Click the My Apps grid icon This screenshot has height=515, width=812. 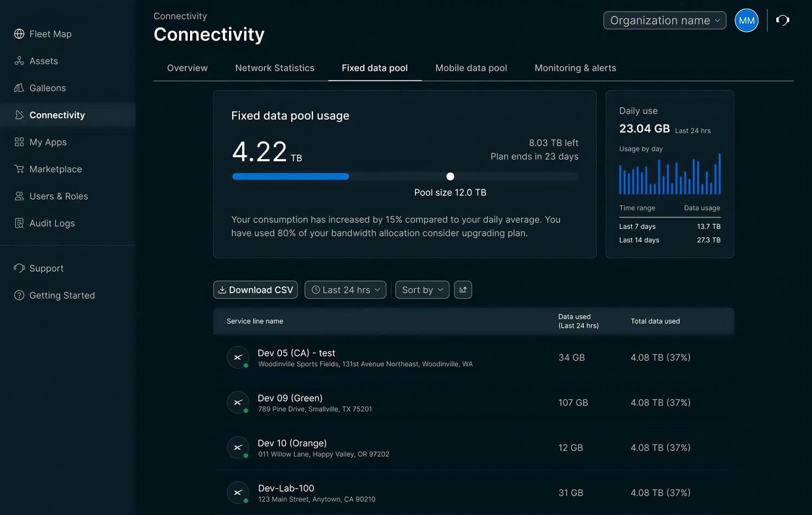(x=19, y=142)
